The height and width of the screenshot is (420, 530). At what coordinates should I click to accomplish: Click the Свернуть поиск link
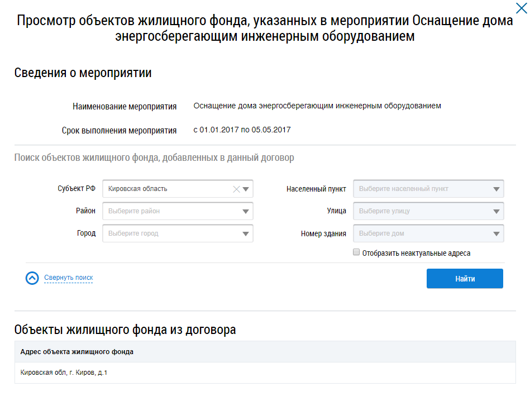coord(68,278)
